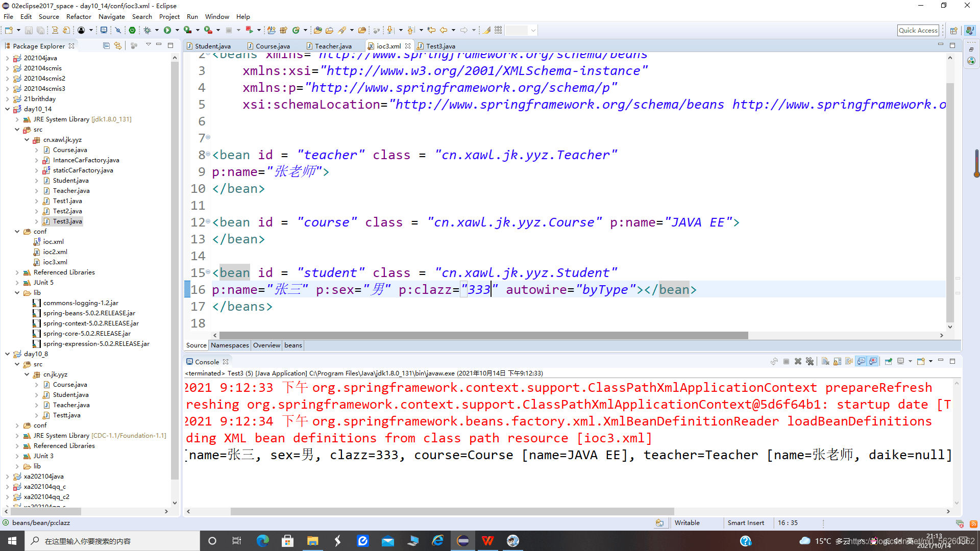Click the editor horizontal scrollbar thumb
This screenshot has width=980, height=551.
point(483,335)
